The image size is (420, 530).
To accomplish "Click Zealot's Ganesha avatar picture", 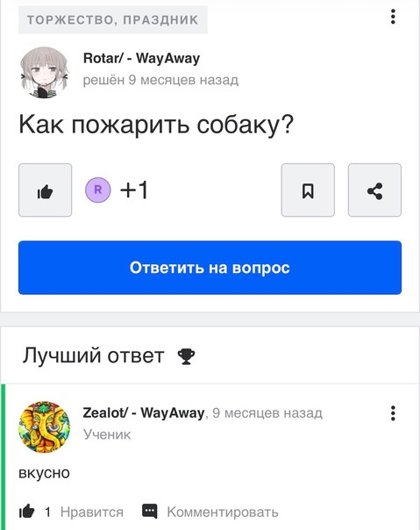I will pos(44,427).
